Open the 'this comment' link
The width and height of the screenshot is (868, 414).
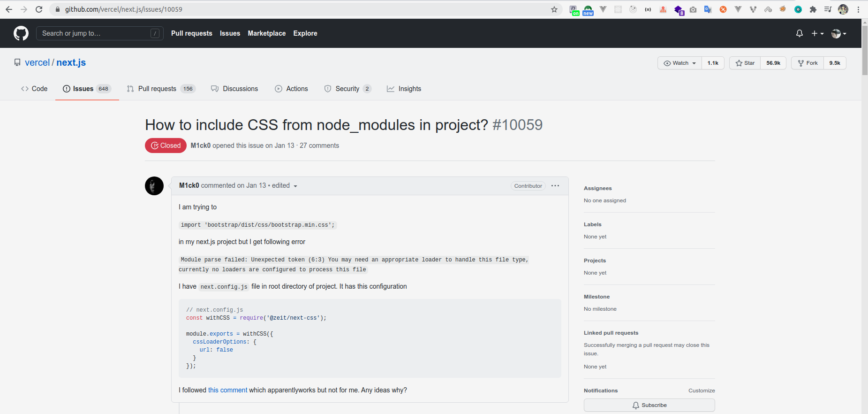click(x=227, y=390)
